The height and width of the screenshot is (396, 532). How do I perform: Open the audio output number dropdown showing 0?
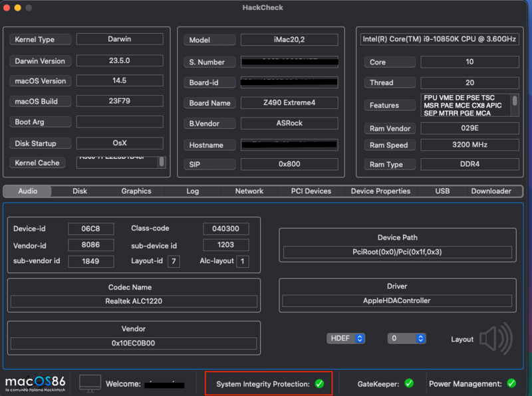tap(407, 338)
